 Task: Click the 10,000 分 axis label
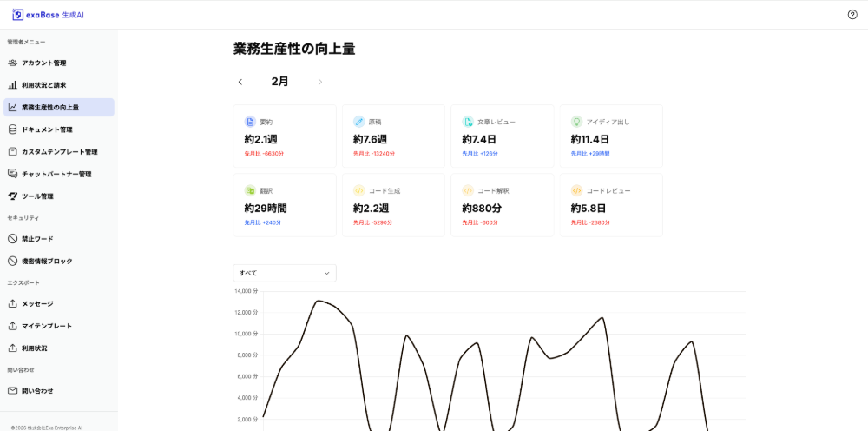pyautogui.click(x=247, y=334)
